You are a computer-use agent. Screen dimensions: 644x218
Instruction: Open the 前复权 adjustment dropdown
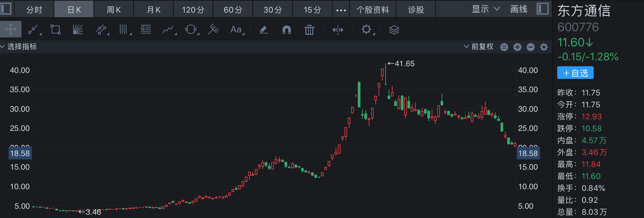[x=479, y=47]
